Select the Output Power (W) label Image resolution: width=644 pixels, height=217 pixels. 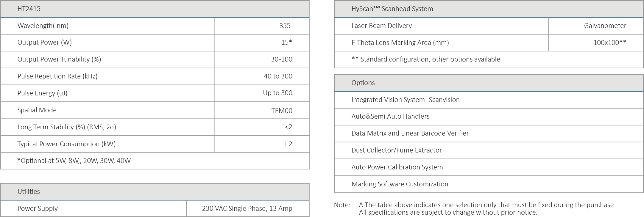[44, 43]
